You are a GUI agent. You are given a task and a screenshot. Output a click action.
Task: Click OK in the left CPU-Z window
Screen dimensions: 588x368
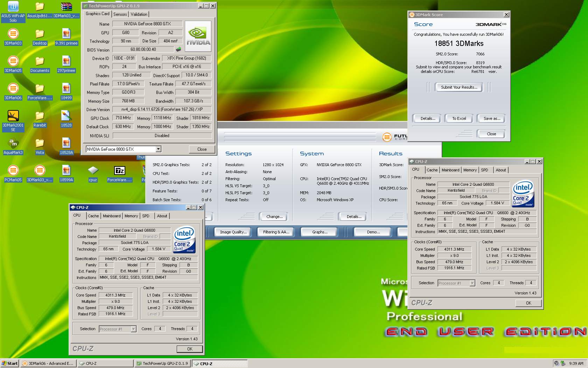190,349
